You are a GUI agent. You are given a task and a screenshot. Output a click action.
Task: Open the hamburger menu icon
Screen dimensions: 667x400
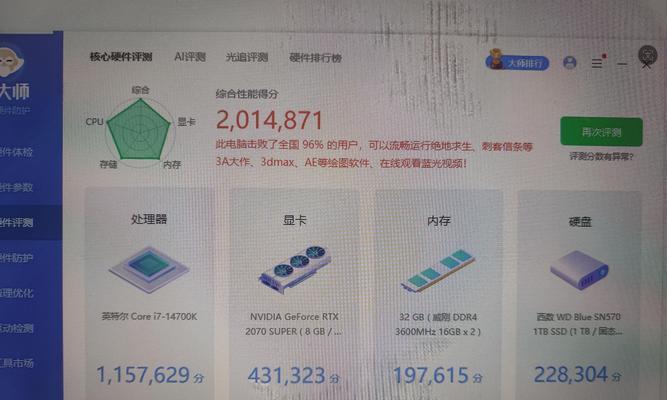point(597,63)
